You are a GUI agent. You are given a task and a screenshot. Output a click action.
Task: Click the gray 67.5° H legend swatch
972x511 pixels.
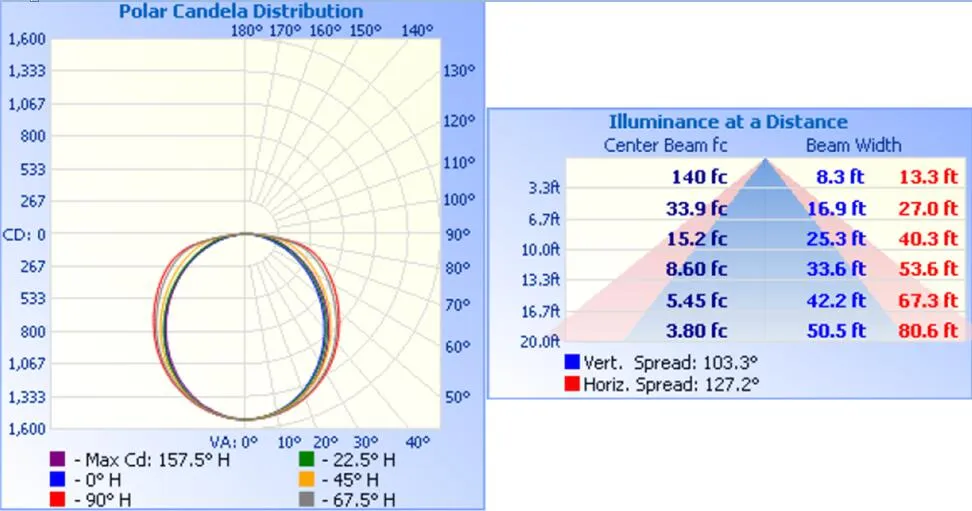pos(306,499)
